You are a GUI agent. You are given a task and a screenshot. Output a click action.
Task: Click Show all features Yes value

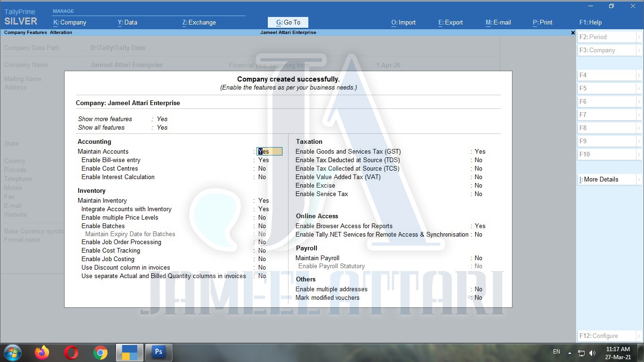pyautogui.click(x=162, y=127)
